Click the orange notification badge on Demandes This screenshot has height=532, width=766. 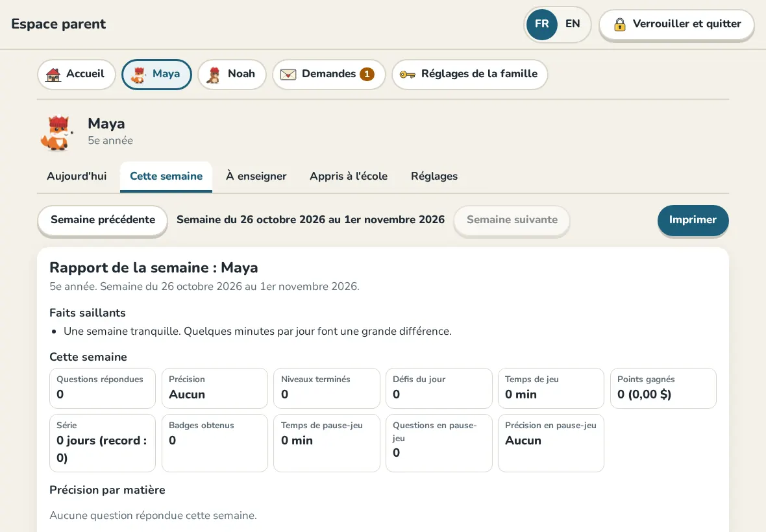367,74
